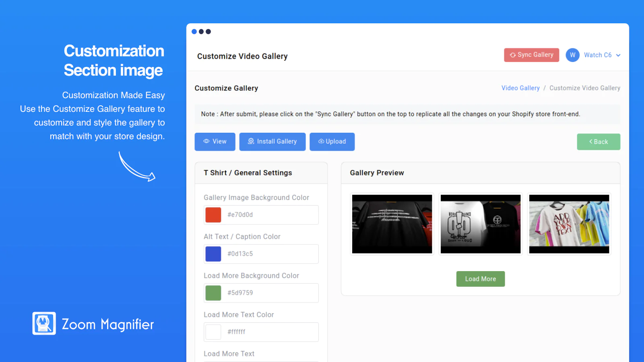Open the blue Alt Text Caption color swatch
Screen dimensions: 644x362
213,254
